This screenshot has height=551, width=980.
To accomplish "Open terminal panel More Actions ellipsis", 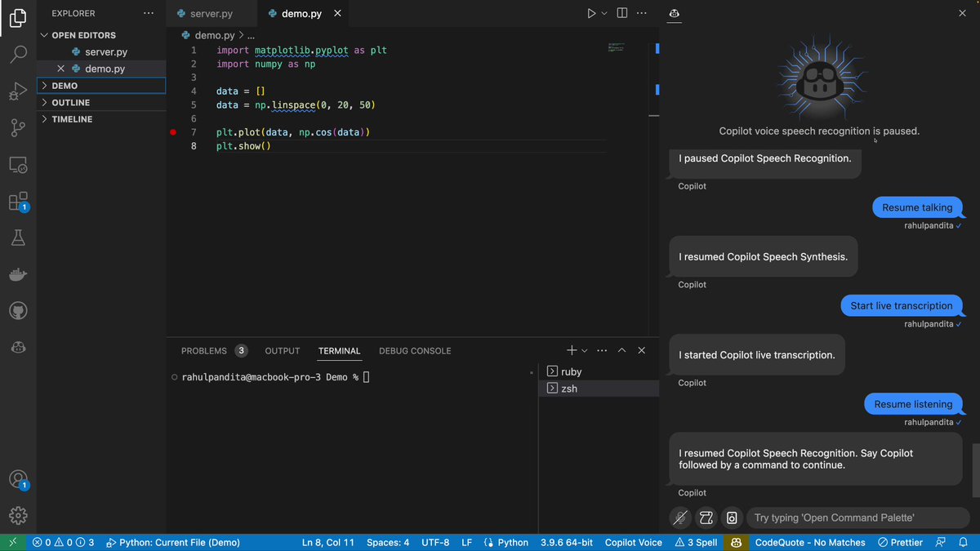I will (x=602, y=350).
